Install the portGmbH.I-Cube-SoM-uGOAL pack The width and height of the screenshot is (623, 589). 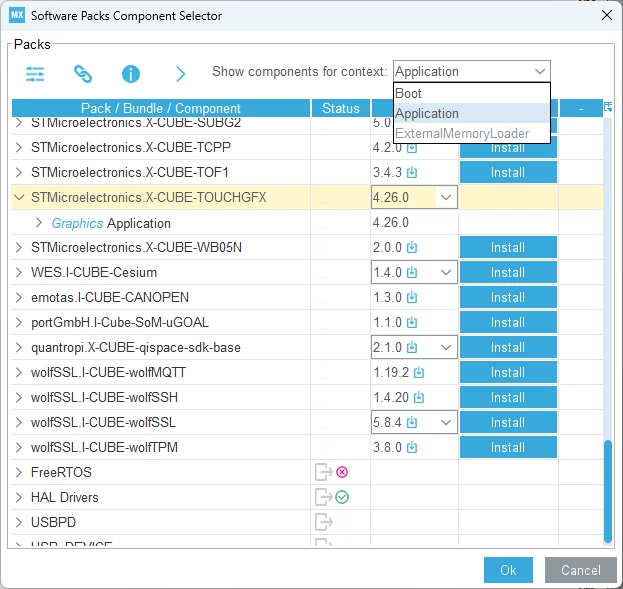point(508,323)
